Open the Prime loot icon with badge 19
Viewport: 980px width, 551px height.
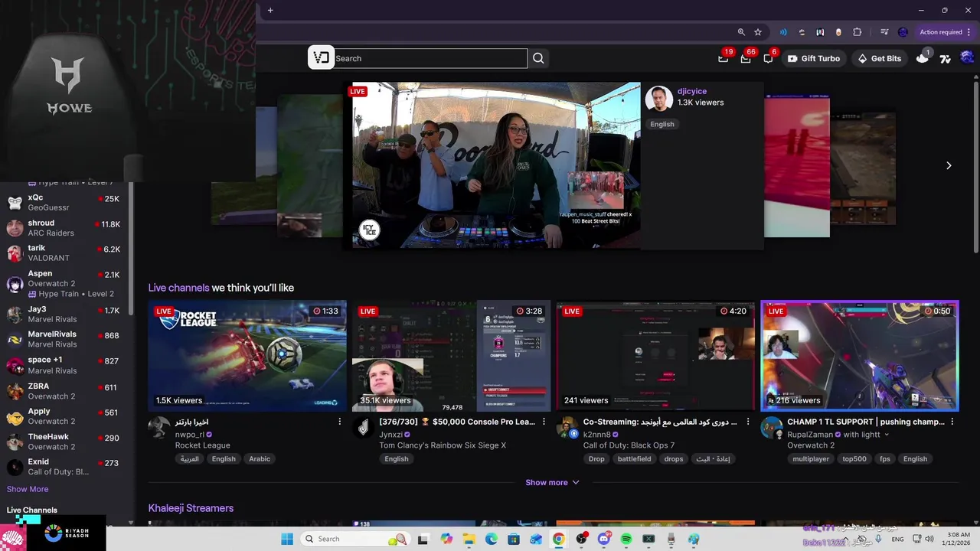(723, 58)
